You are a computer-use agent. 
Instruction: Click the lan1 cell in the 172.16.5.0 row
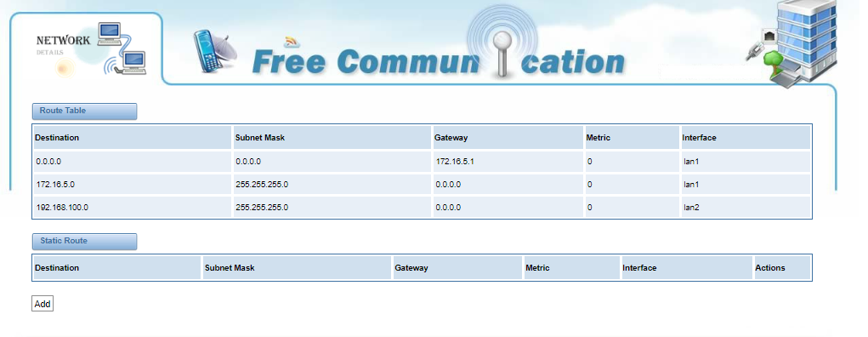(x=745, y=184)
